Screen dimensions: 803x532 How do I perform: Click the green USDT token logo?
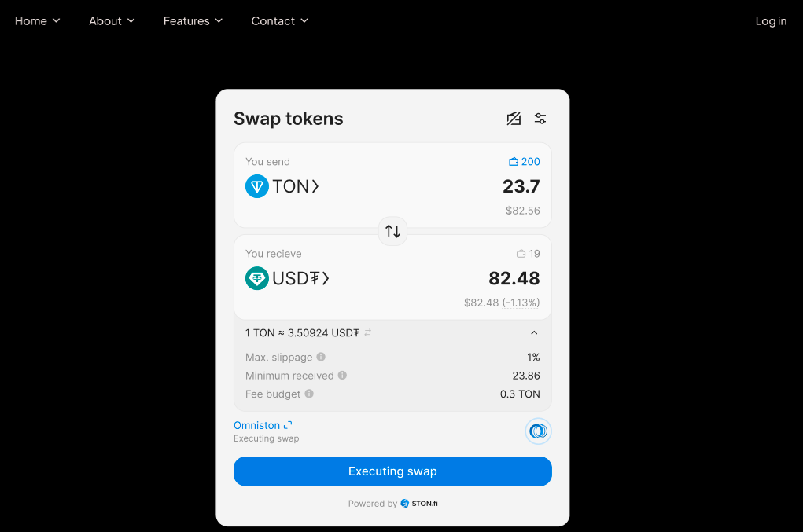click(x=257, y=278)
